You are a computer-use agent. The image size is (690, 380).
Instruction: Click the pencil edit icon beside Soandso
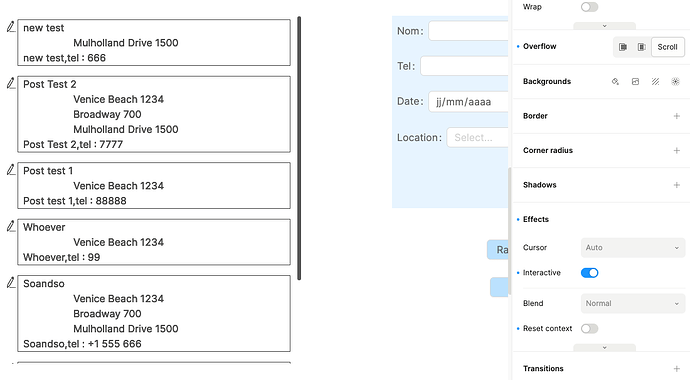point(11,283)
